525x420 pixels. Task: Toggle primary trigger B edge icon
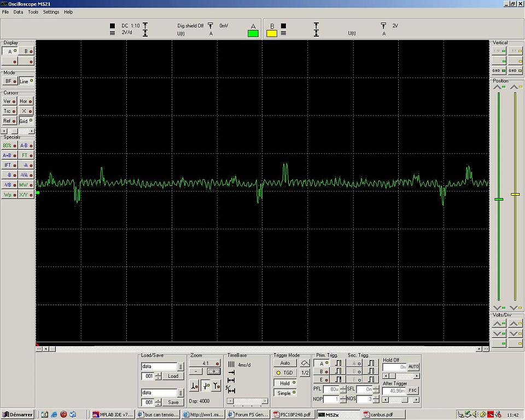coord(338,371)
